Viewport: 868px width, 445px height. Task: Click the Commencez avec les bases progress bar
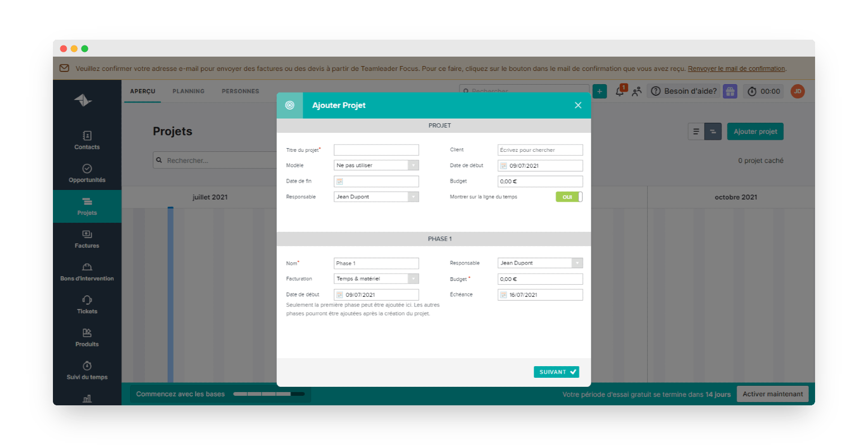(269, 394)
